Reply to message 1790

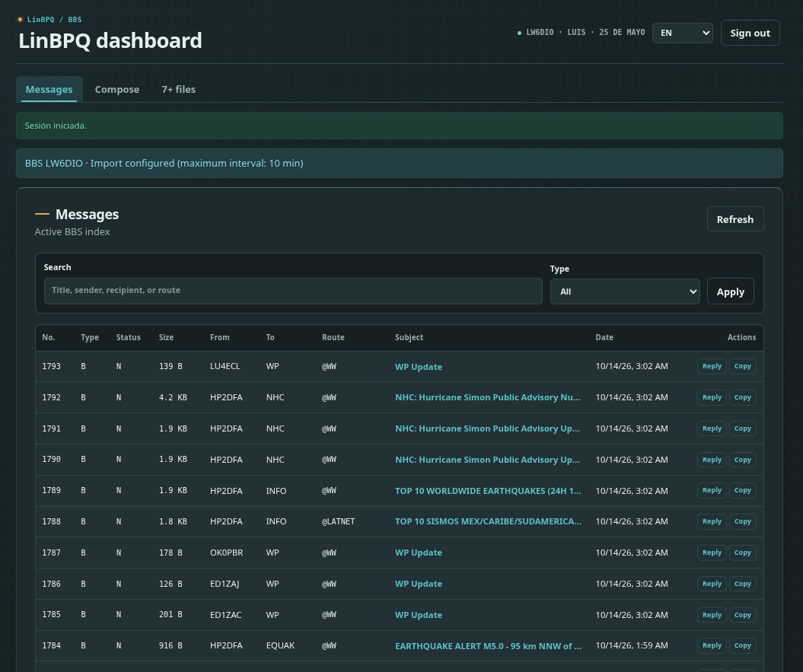click(712, 460)
